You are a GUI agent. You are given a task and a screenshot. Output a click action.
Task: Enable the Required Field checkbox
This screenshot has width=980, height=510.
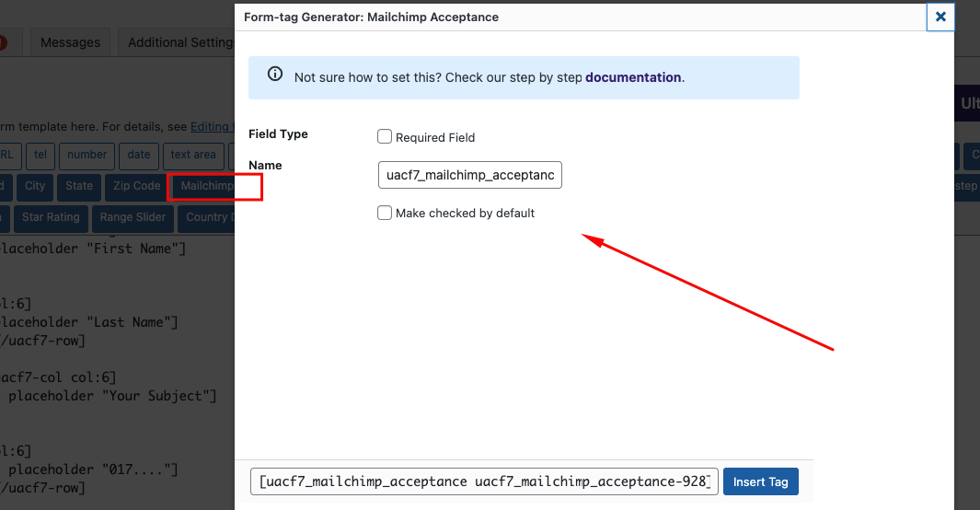click(385, 137)
